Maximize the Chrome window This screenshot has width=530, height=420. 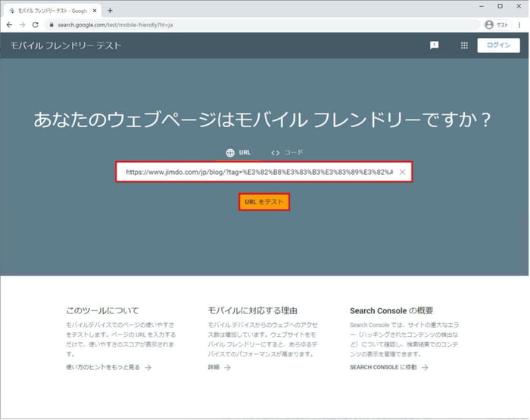click(500, 6)
